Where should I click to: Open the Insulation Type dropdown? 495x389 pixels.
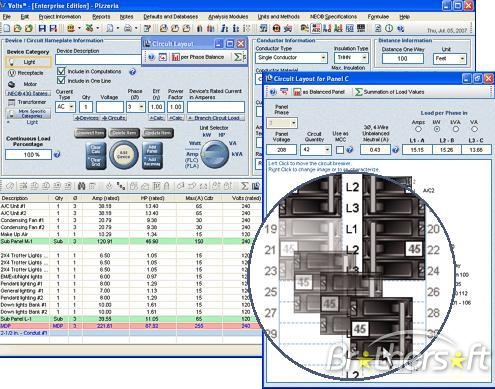[x=364, y=58]
